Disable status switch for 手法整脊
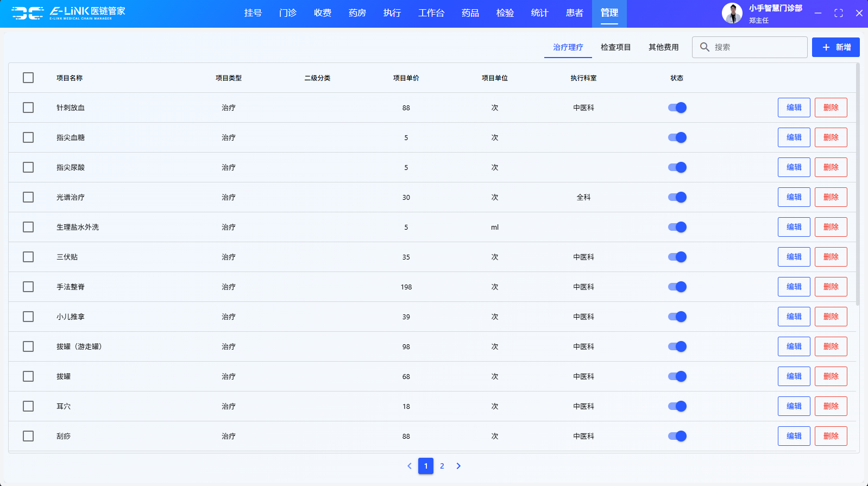 (x=677, y=287)
